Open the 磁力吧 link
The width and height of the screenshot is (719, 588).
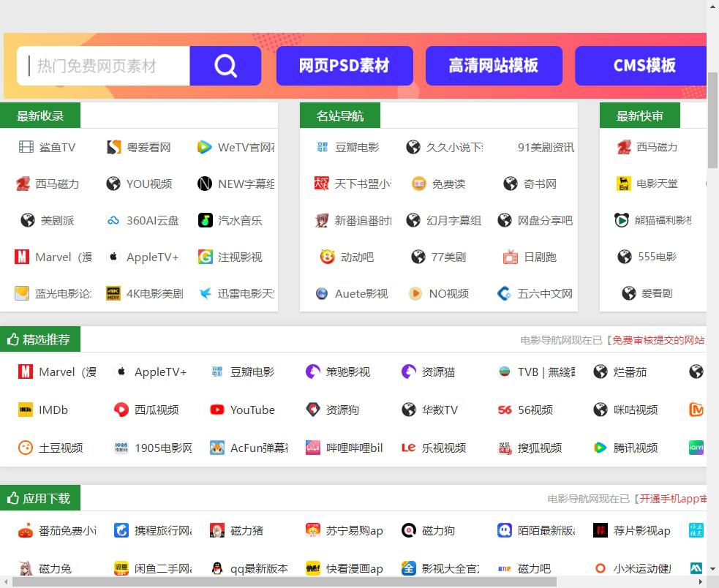coord(534,569)
